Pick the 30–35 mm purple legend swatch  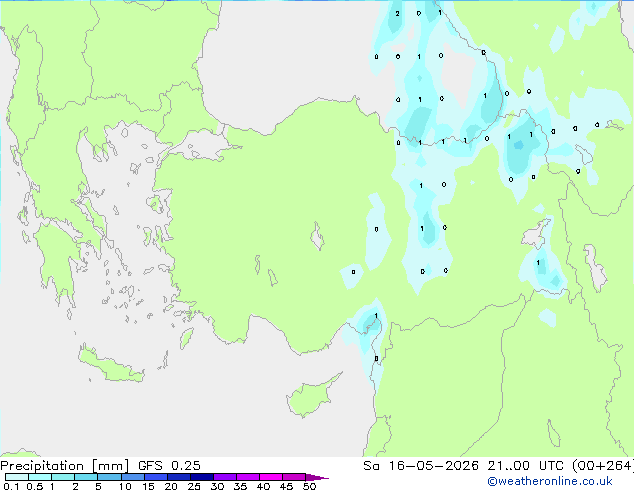point(225,477)
